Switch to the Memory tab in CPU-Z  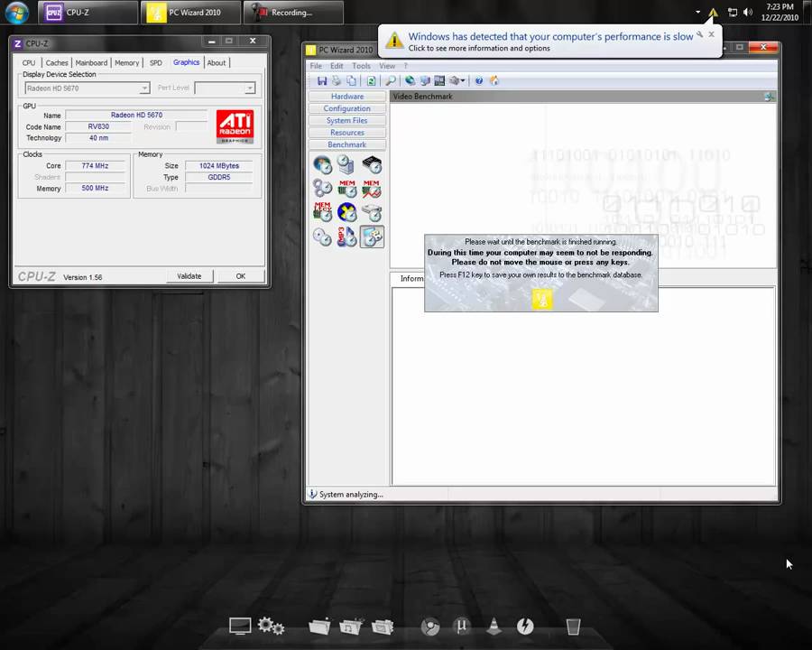tap(127, 62)
